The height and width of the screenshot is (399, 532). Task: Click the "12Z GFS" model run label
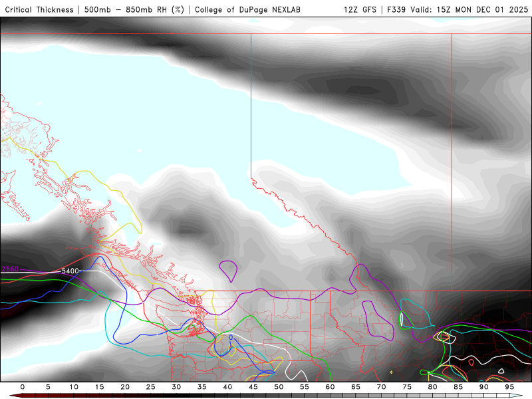[x=360, y=9]
